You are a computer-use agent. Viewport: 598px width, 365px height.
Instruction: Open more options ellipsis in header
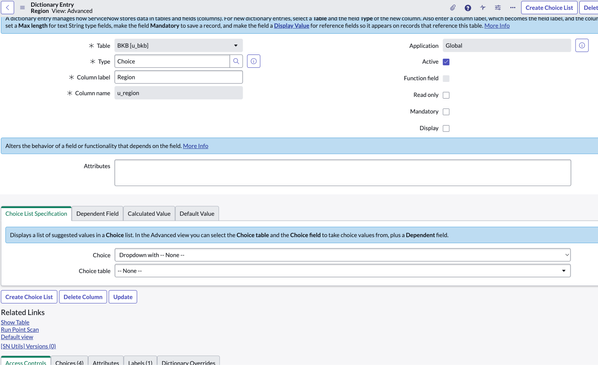tap(513, 8)
